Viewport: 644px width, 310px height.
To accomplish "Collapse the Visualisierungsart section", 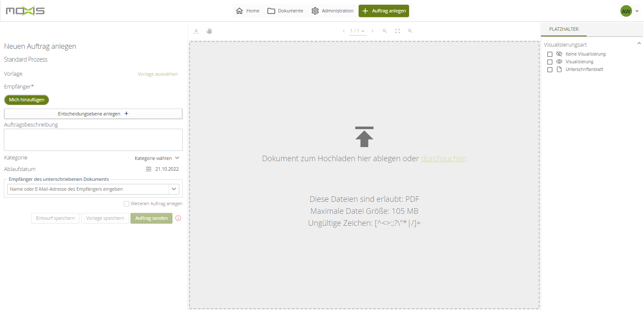I will 639,44.
